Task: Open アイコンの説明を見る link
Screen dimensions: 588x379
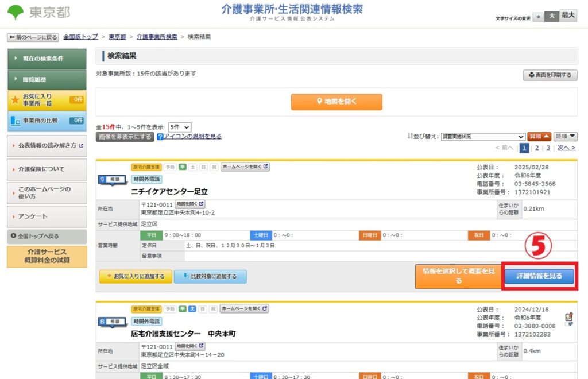Action: click(x=192, y=137)
